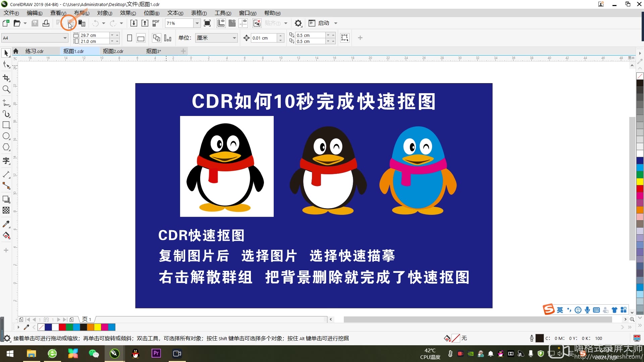The image size is (644, 362).
Task: Click the Export icon with up arrow
Action: pos(145,23)
